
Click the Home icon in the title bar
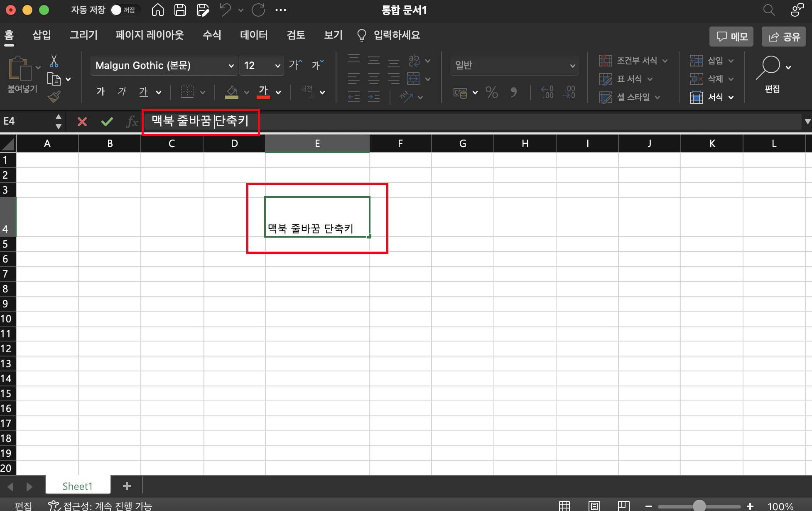point(157,10)
